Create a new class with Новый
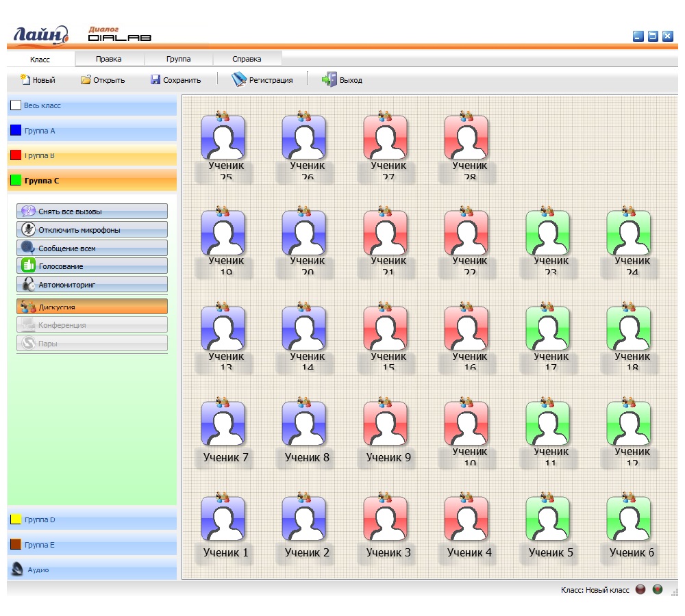Image resolution: width=685 pixels, height=616 pixels. 38,80
